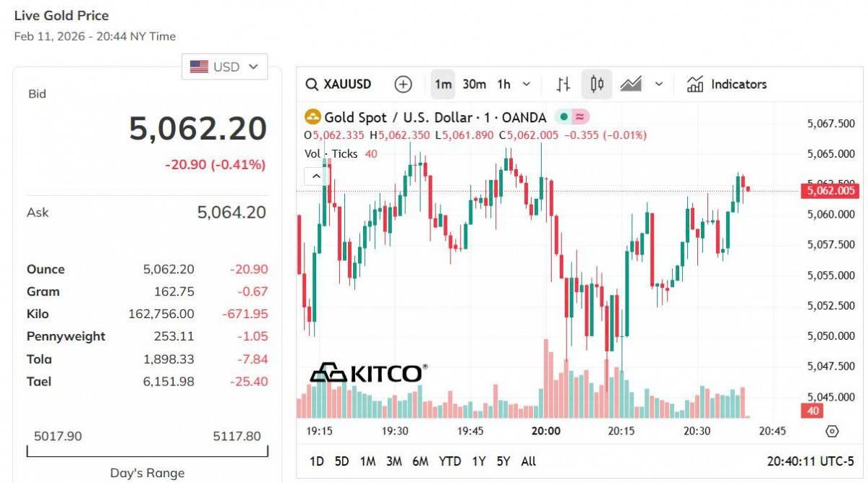
Task: Select the bars chart style icon
Action: [x=563, y=85]
